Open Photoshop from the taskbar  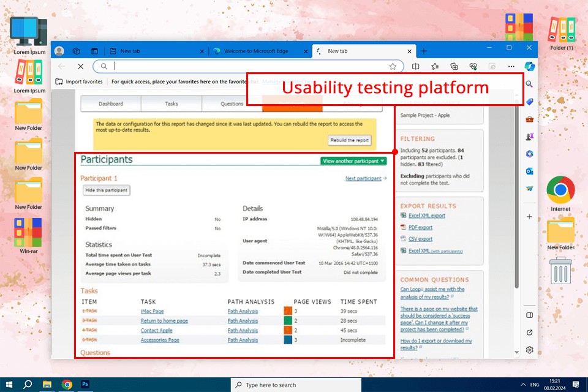pyautogui.click(x=85, y=384)
